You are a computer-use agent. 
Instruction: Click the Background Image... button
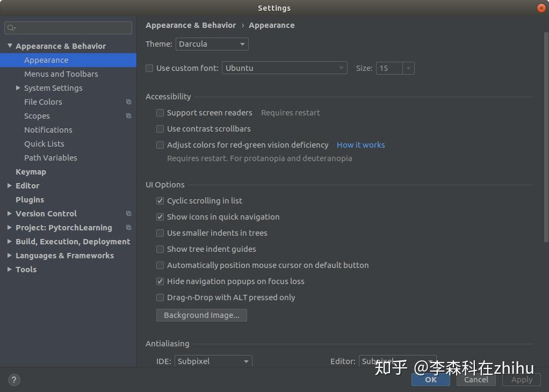201,315
